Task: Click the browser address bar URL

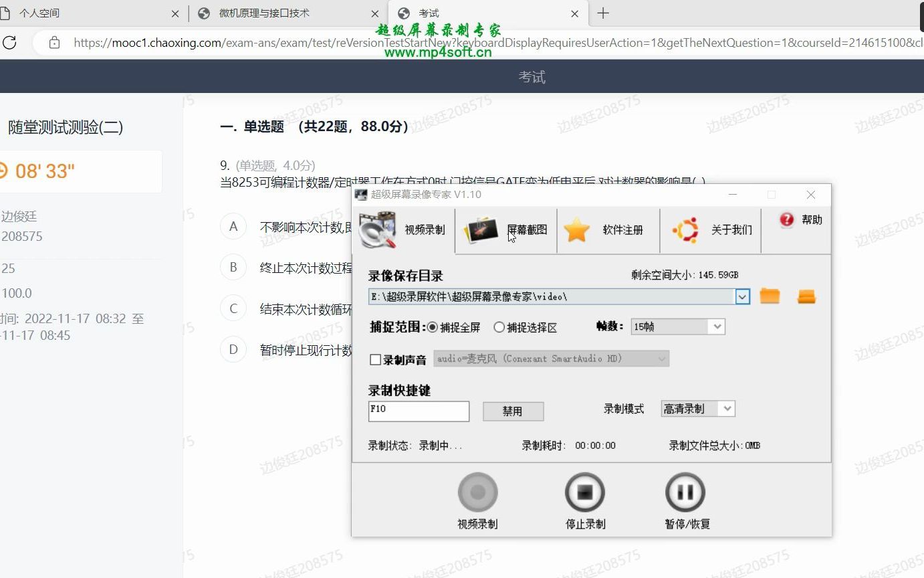Action: coord(498,43)
